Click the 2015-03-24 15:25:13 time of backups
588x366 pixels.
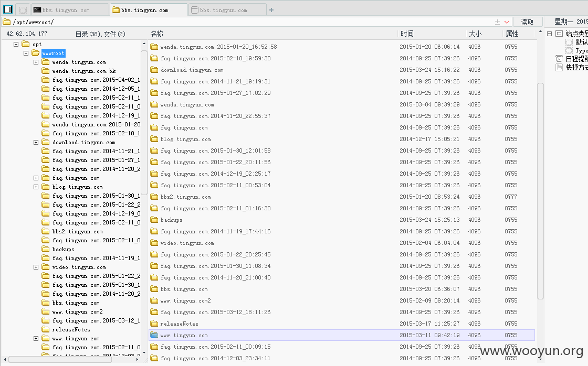(x=429, y=220)
